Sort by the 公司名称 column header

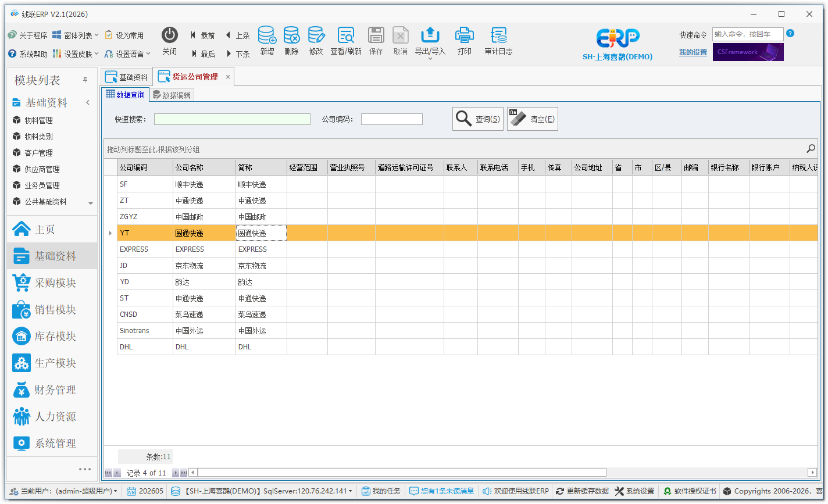(x=205, y=167)
